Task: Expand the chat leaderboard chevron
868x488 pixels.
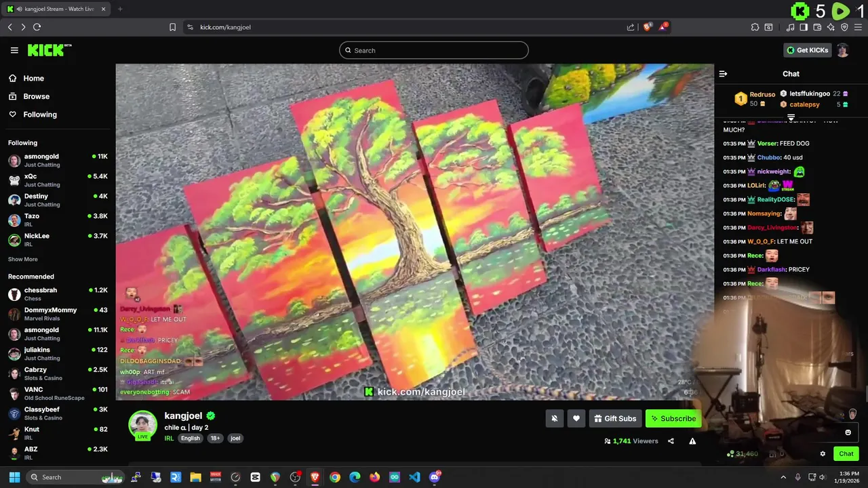Action: click(x=791, y=117)
